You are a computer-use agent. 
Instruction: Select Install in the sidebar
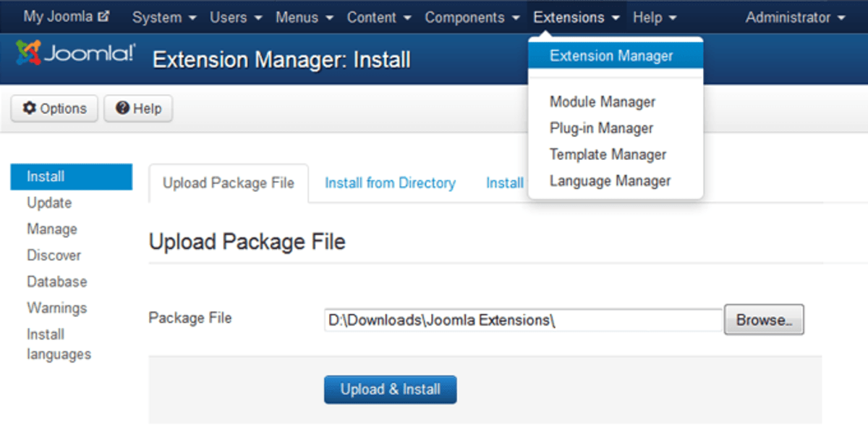[x=72, y=177]
